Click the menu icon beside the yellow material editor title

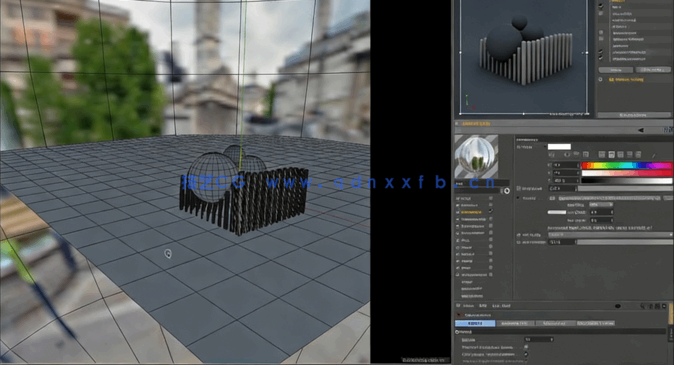457,123
